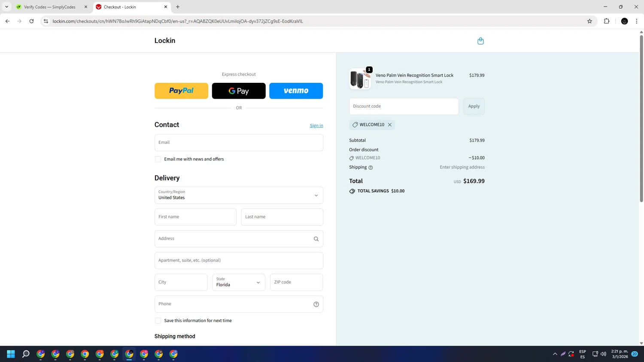Click the $169.99 total amount
Image resolution: width=644 pixels, height=362 pixels.
(x=474, y=181)
